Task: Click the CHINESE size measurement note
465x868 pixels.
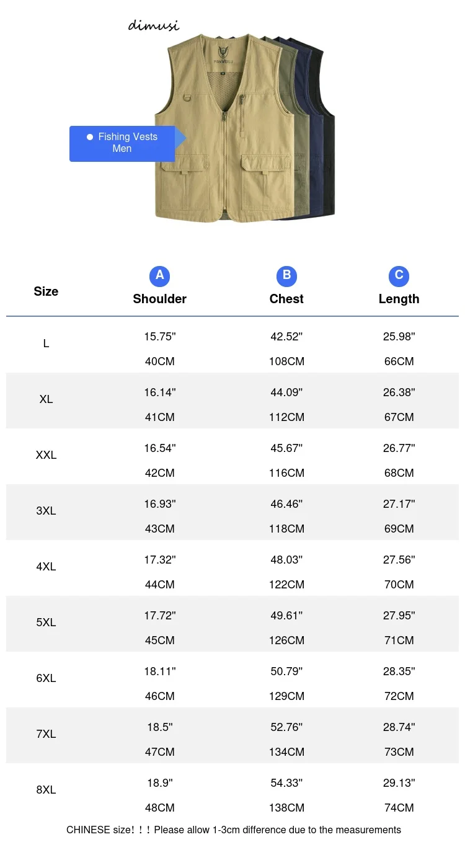Action: tap(234, 830)
